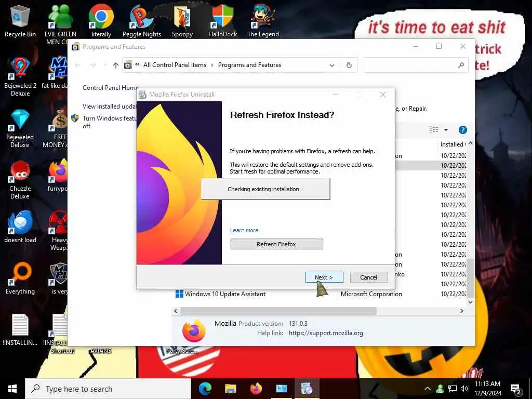532x399 pixels.
Task: Open the furrypo Firefox-styled desktop icon
Action: tap(58, 176)
